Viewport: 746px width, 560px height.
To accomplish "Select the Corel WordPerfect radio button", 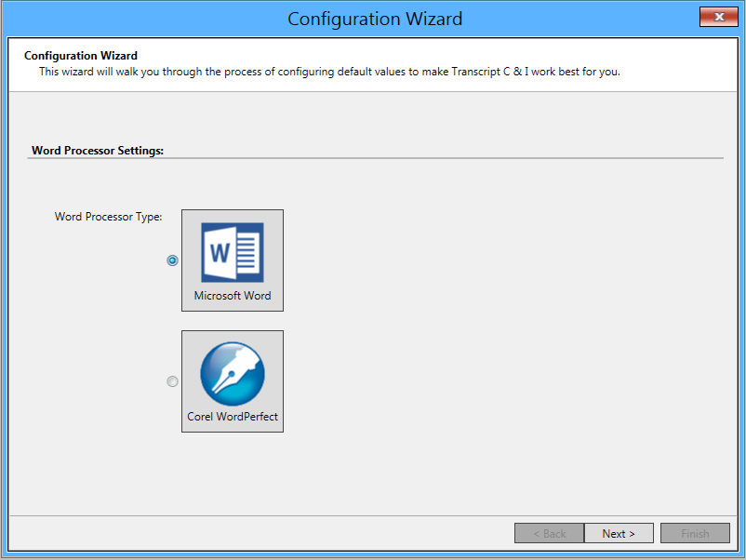I will 172,381.
